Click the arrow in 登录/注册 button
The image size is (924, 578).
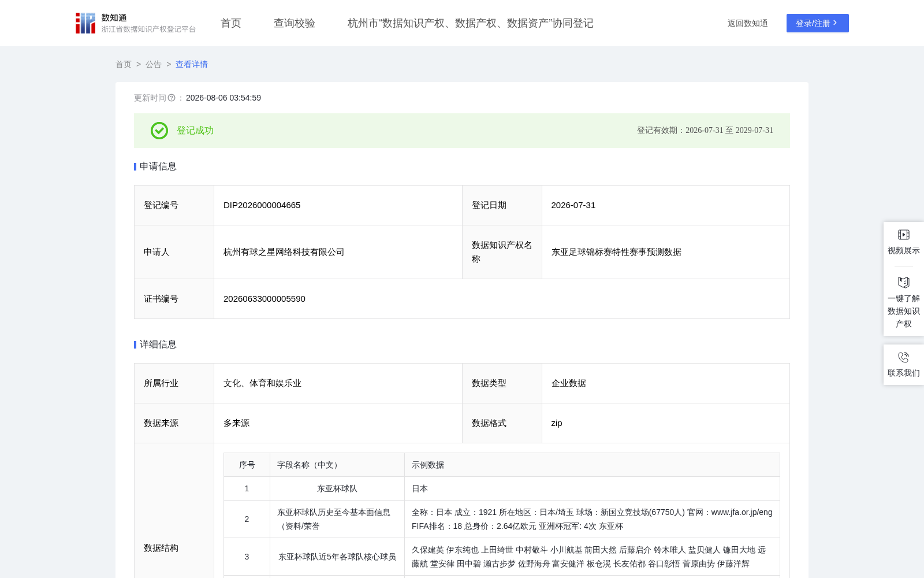pos(835,23)
